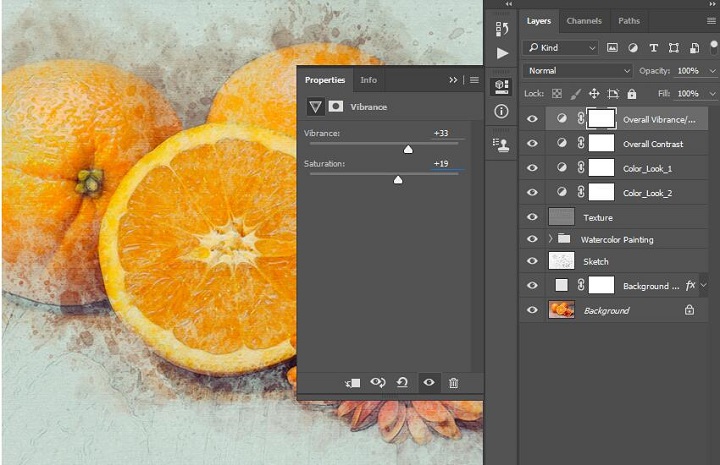Filter layers by pixel layers icon
Screen dimensions: 720x465
[612, 47]
